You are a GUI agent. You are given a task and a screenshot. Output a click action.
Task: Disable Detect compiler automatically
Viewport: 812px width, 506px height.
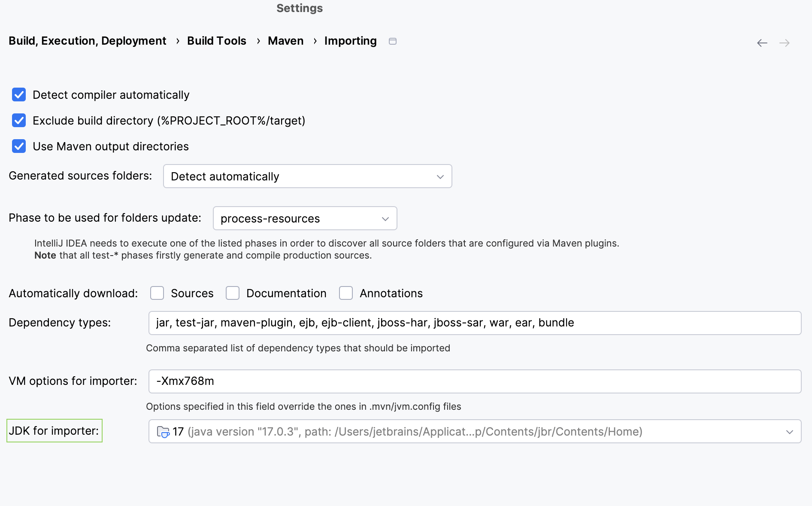pyautogui.click(x=19, y=94)
